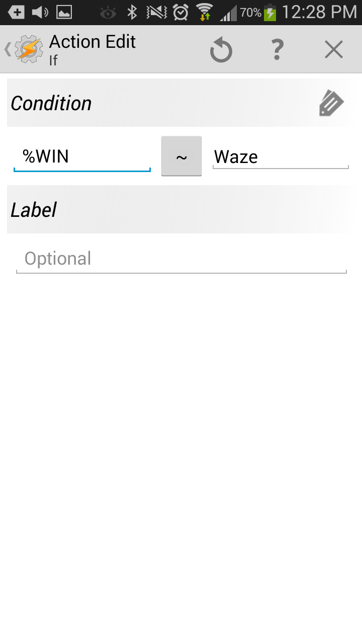Screen dimensions: 362x644
Task: Go back using the left chevron
Action: coord(8,49)
